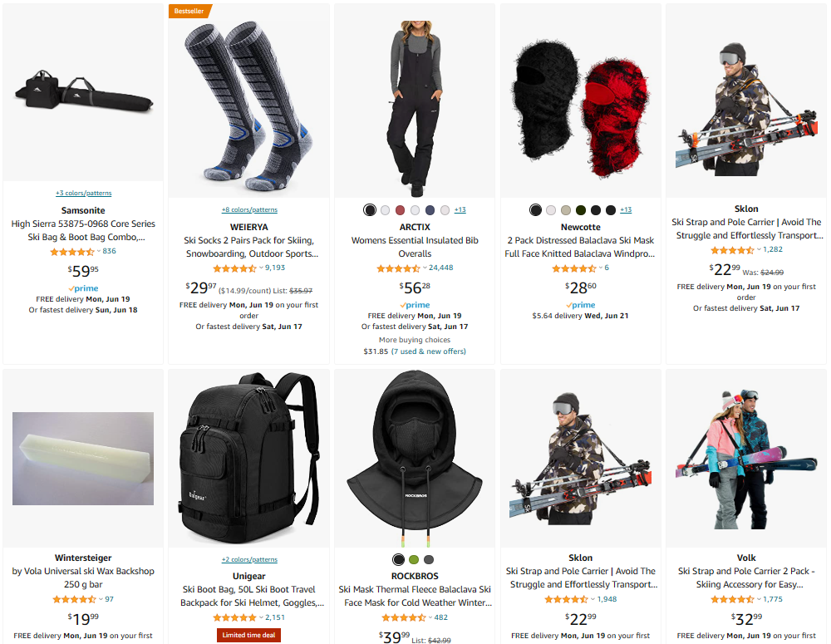Select the dark green Newcotte balaclava swatch
The height and width of the screenshot is (644, 831).
(x=581, y=210)
